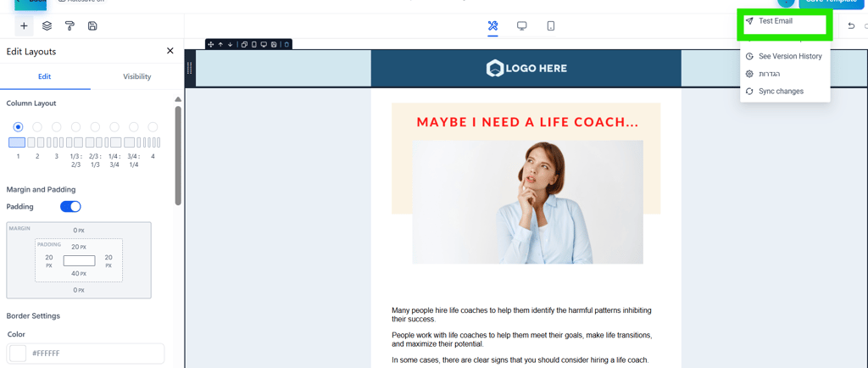The image size is (868, 368).
Task: Duplicate the section with copy icon
Action: (244, 44)
